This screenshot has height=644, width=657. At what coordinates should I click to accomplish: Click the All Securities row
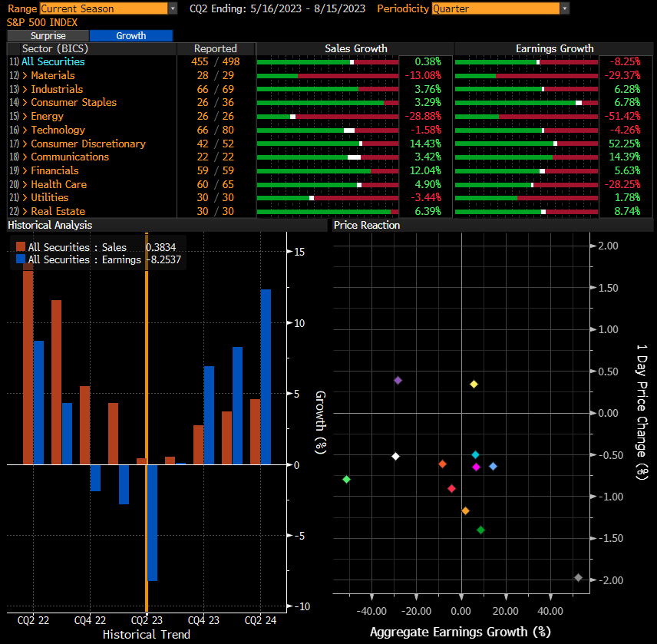(53, 61)
